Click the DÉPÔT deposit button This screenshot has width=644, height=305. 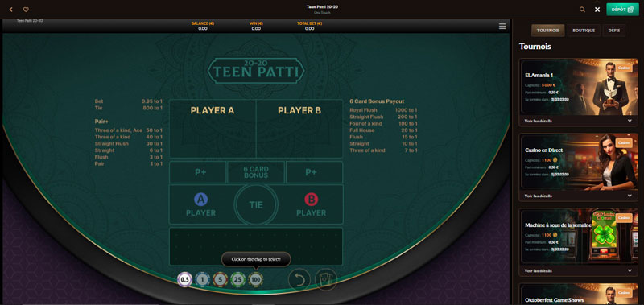pos(622,9)
